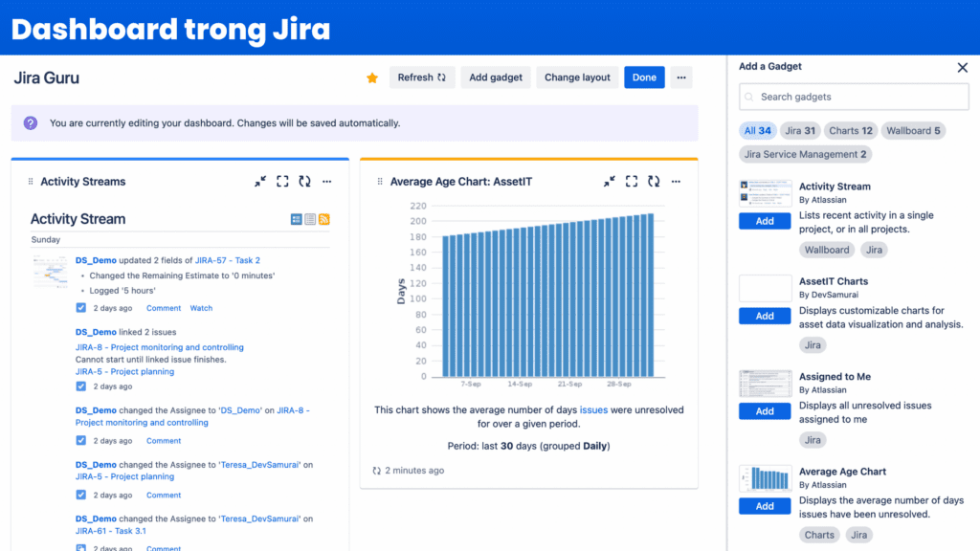
Task: Click Charts tag under Average Age Chart
Action: click(x=819, y=535)
